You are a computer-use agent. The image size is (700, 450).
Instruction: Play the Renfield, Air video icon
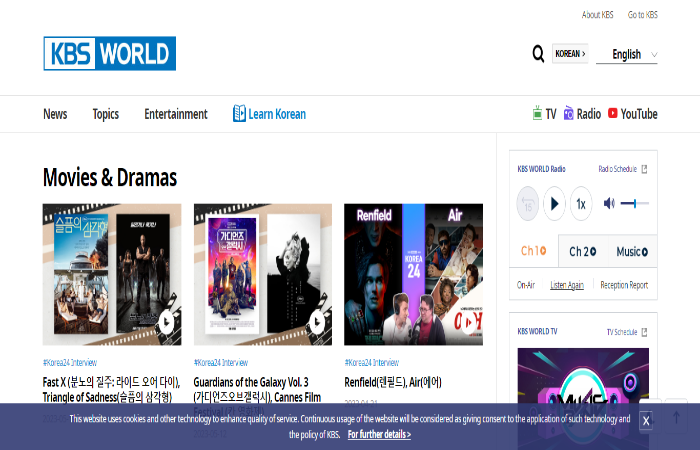468,322
